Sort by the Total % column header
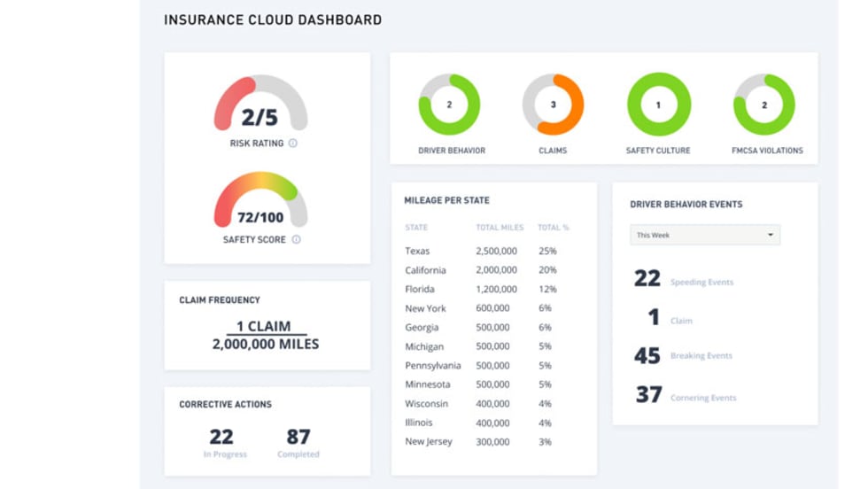The width and height of the screenshot is (868, 489). 554,228
